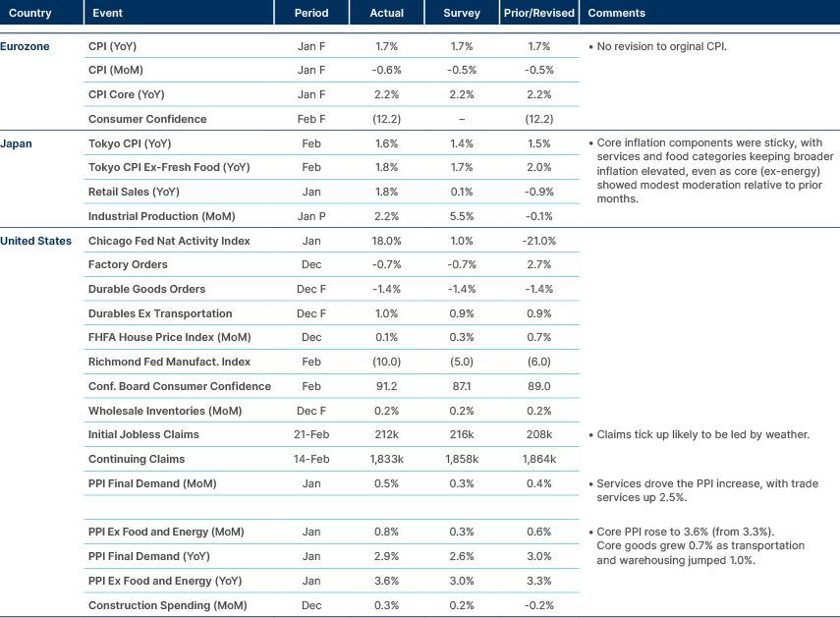Select the Eurozone group label
The image size is (840, 618).
pos(25,45)
